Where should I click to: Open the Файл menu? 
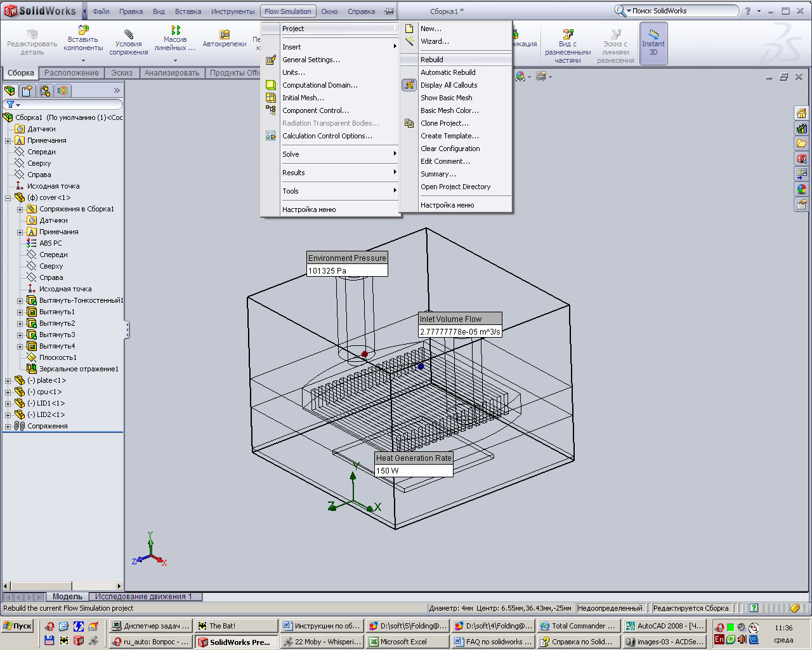pos(101,11)
